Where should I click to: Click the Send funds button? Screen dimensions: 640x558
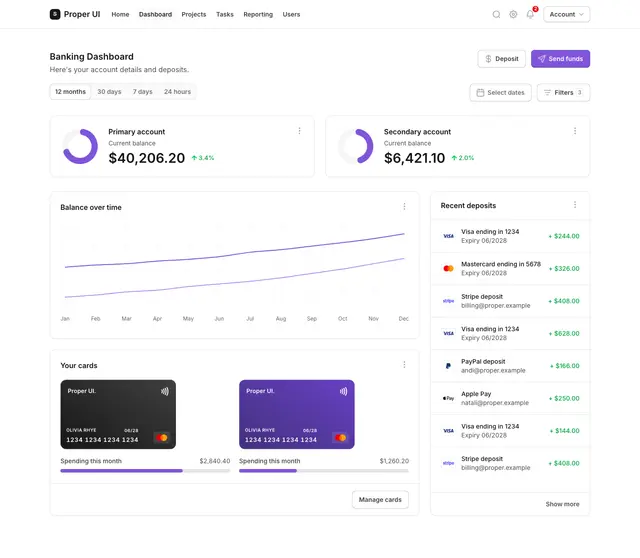click(560, 59)
